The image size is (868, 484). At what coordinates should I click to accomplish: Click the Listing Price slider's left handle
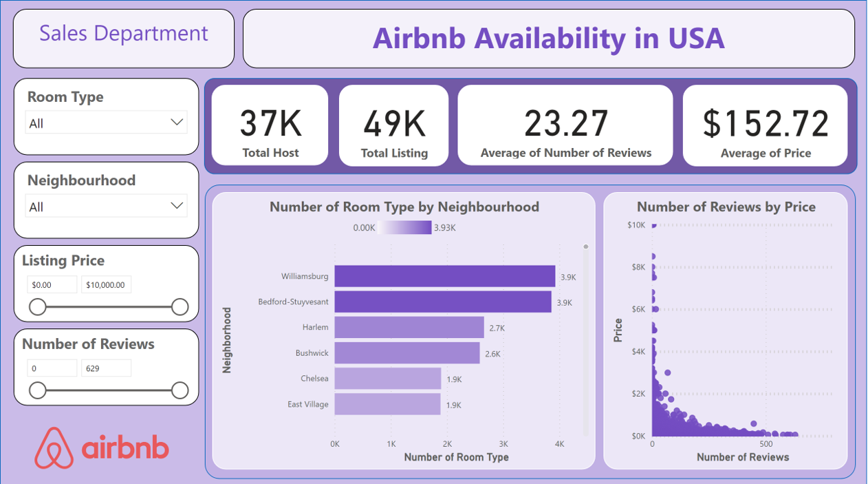tap(38, 307)
